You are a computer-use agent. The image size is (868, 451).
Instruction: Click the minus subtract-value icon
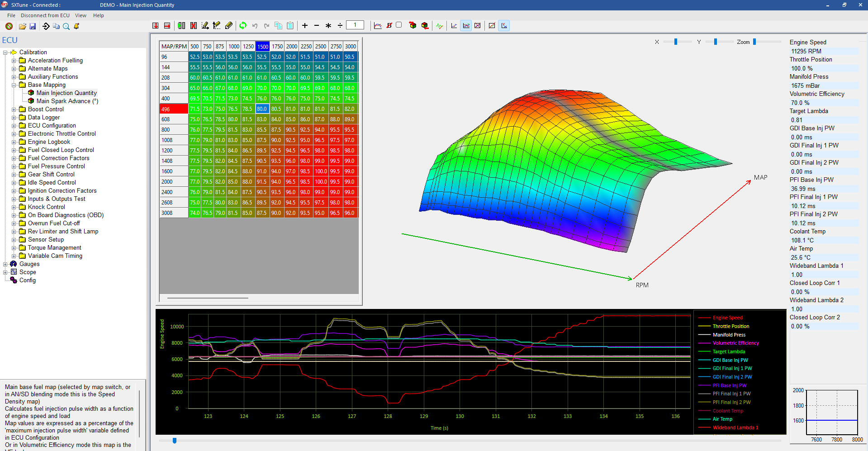pyautogui.click(x=317, y=26)
